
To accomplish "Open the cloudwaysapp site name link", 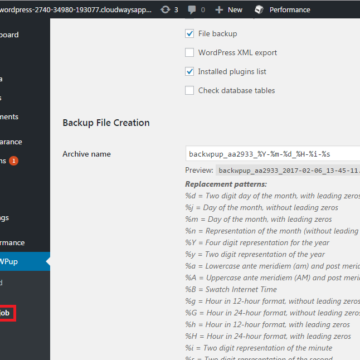I will (x=76, y=10).
